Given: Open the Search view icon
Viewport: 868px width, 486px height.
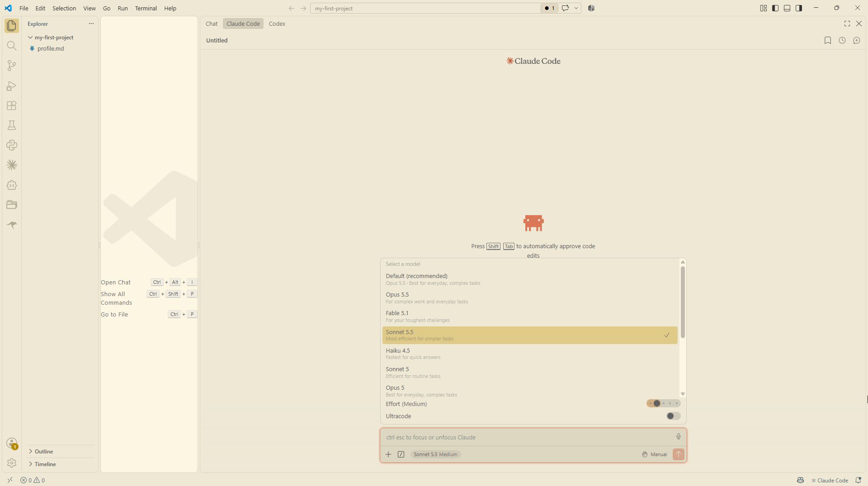Looking at the screenshot, I should pyautogui.click(x=12, y=46).
